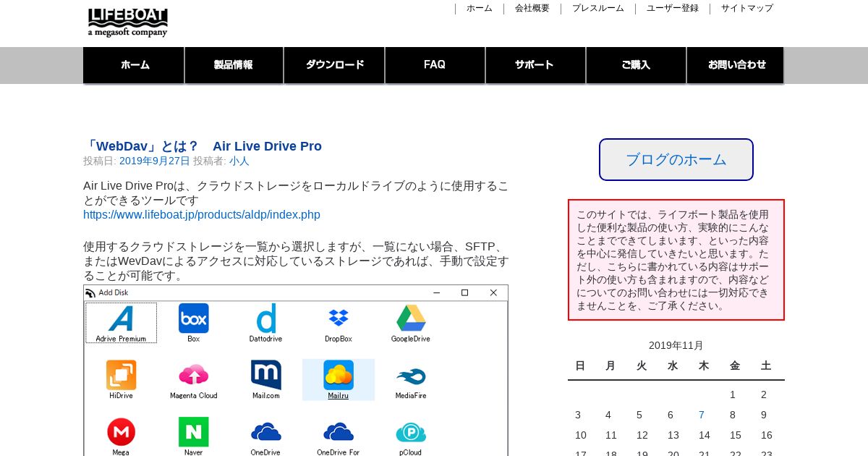
Task: Click the ブログのホーム button
Action: [x=676, y=159]
